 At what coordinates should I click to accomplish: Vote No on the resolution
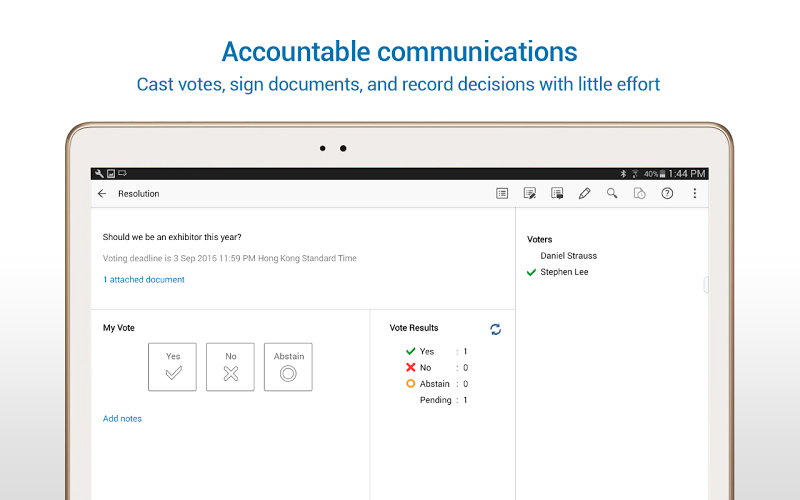[x=230, y=367]
